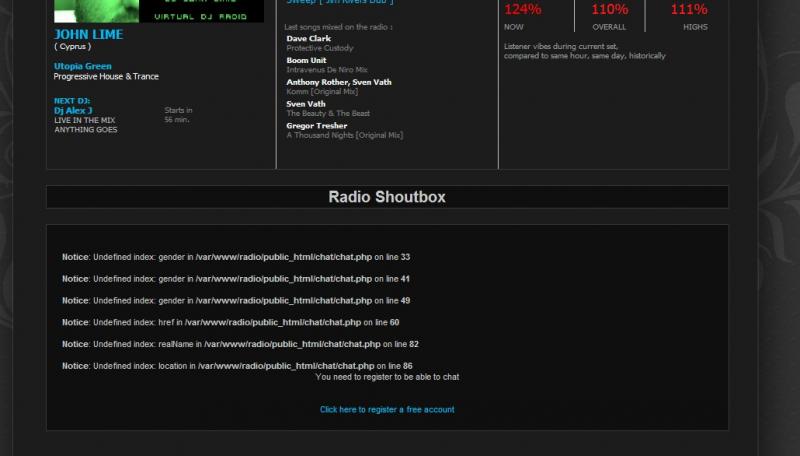800x456 pixels.
Task: Click the 124% NOW listener vibe value
Action: [x=522, y=10]
